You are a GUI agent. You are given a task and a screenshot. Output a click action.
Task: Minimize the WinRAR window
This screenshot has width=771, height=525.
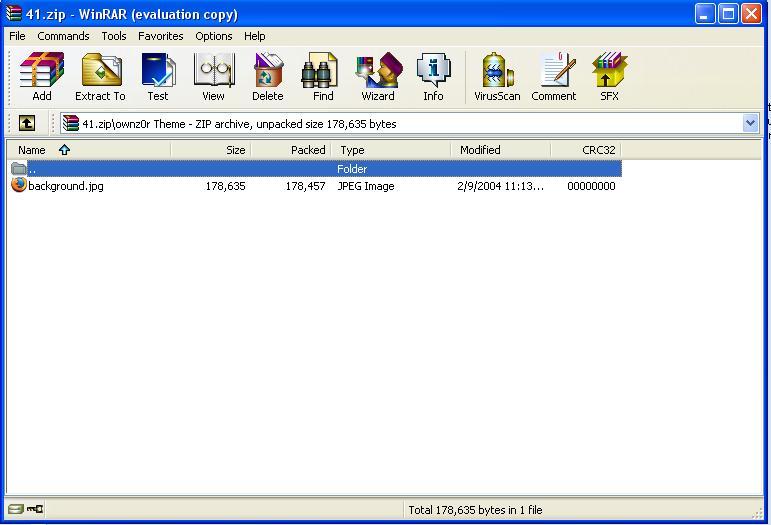click(705, 14)
